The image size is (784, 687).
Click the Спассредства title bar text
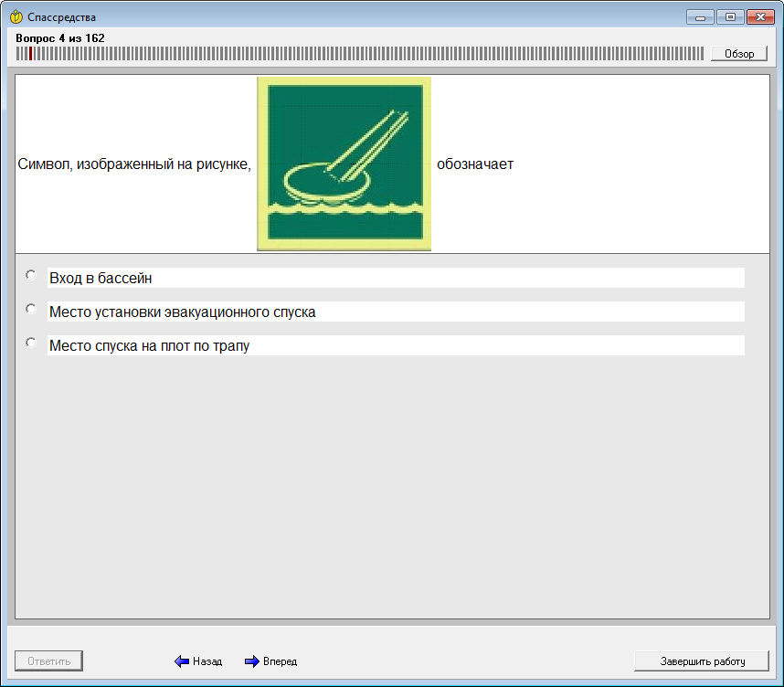click(61, 17)
